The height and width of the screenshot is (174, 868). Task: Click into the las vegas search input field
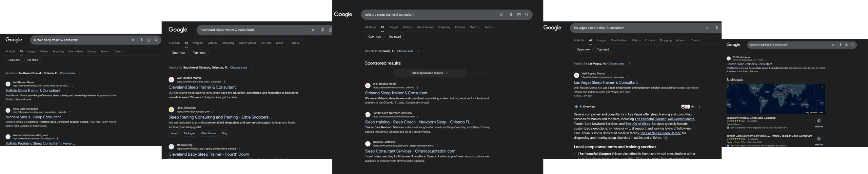(x=634, y=28)
